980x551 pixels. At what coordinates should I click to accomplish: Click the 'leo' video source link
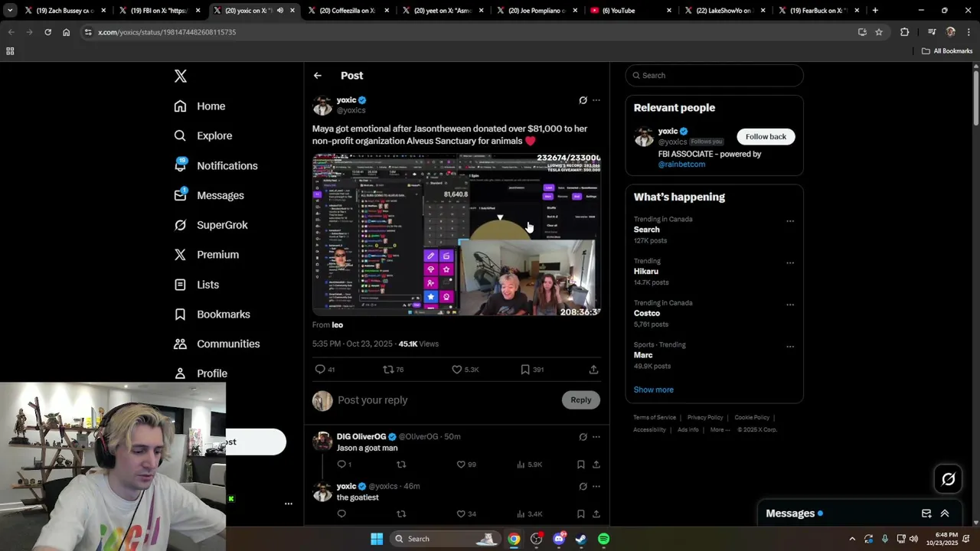(x=337, y=325)
